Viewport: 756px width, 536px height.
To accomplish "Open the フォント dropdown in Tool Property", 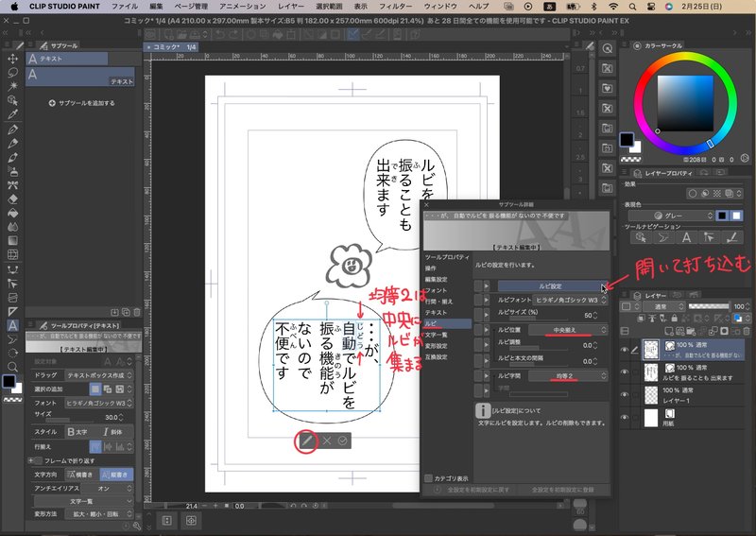I will [99, 403].
